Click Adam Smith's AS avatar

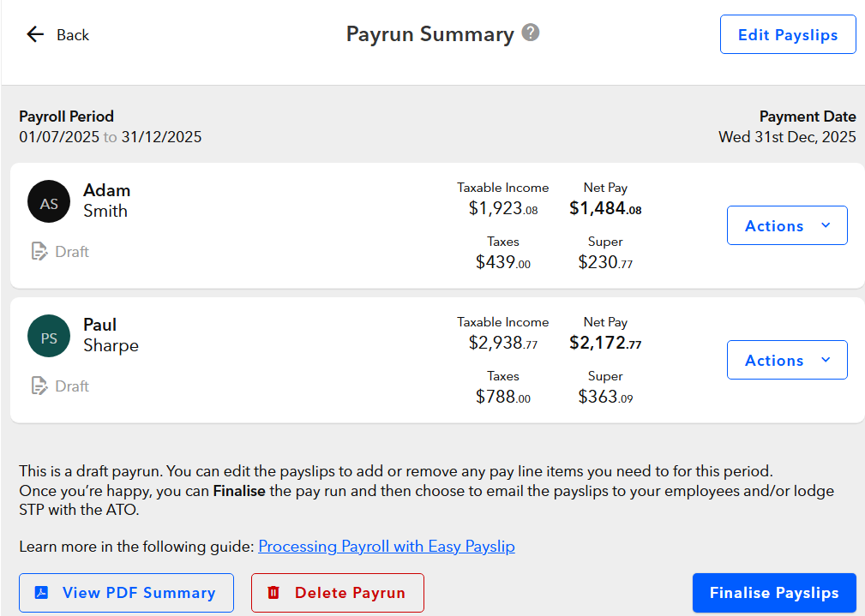pyautogui.click(x=49, y=200)
